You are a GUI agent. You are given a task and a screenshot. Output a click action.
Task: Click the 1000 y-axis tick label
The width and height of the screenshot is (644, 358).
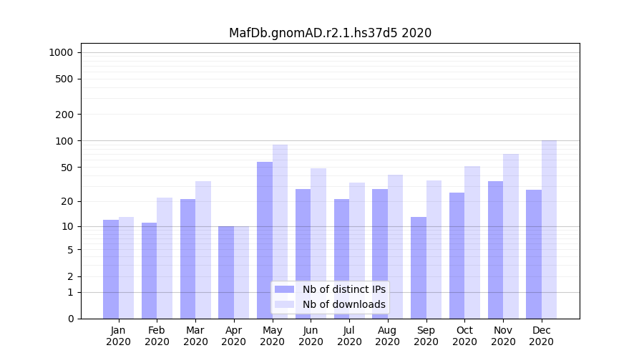(61, 52)
